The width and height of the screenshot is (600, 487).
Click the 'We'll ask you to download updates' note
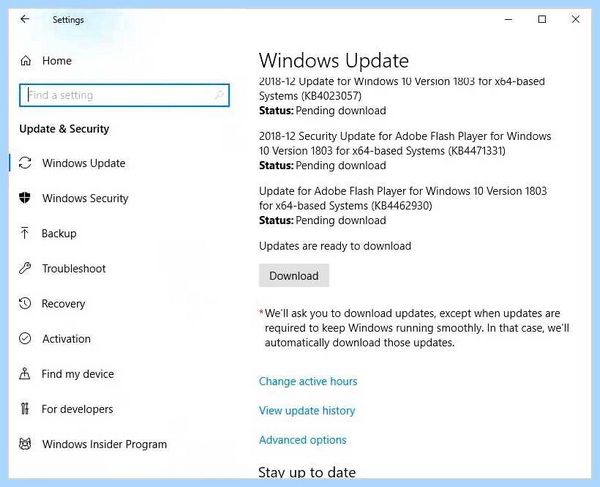tap(415, 328)
